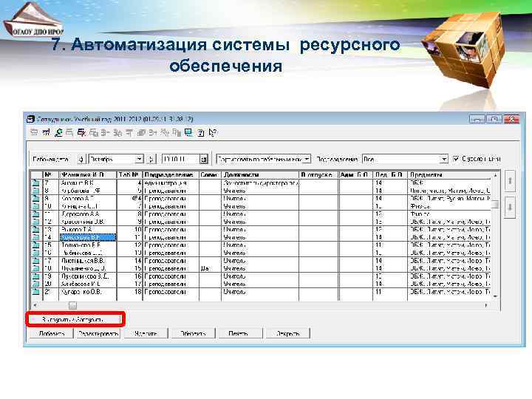Viewport: 532px width, 399px height.
Task: Click the Фамилия И.О. column header
Action: (88, 174)
